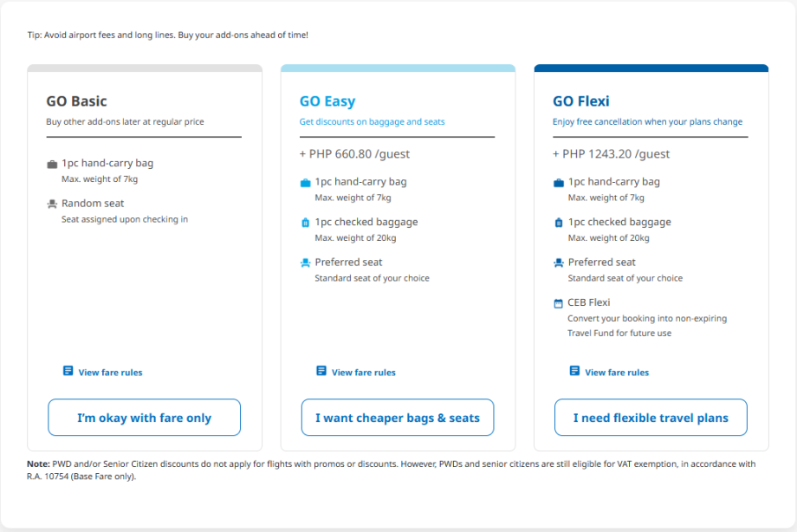Click the GO Easy bundle heading
This screenshot has height=532, width=797.
pyautogui.click(x=327, y=101)
